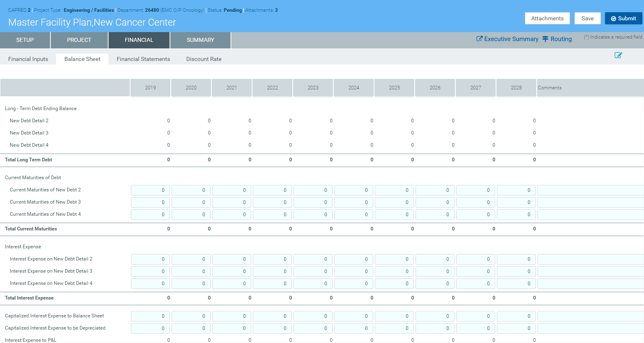Image resolution: width=644 pixels, height=343 pixels.
Task: Click the Routing signpost icon
Action: [x=545, y=39]
